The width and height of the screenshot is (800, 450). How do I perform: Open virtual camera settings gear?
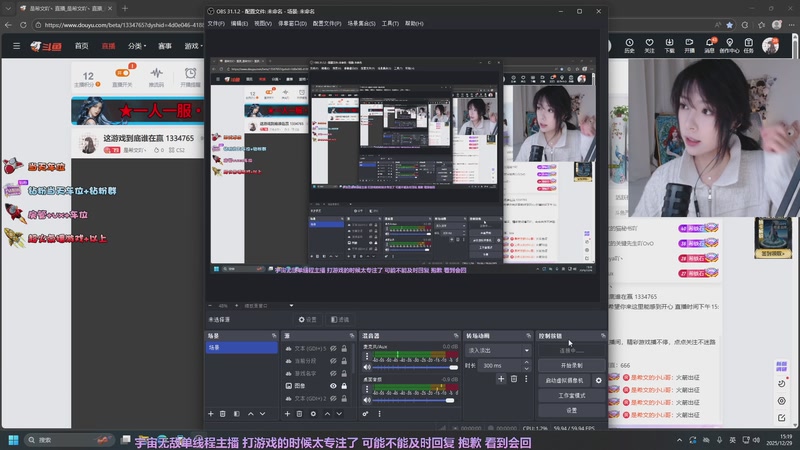coord(598,381)
